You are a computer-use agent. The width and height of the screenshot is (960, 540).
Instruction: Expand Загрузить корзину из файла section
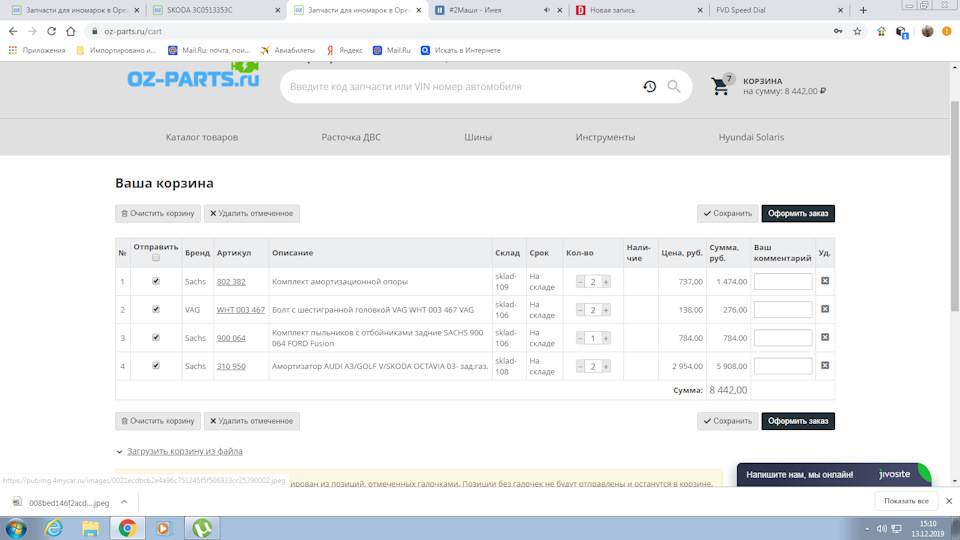click(184, 451)
